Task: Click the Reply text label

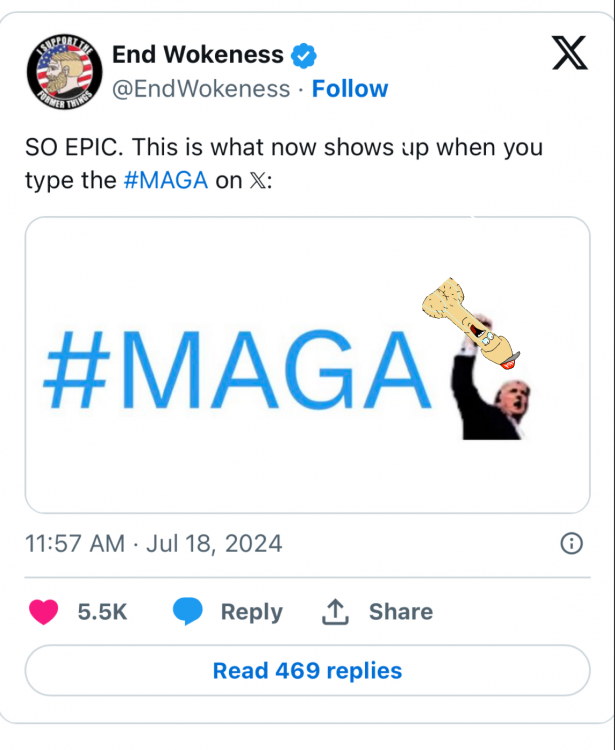Action: coord(251,612)
